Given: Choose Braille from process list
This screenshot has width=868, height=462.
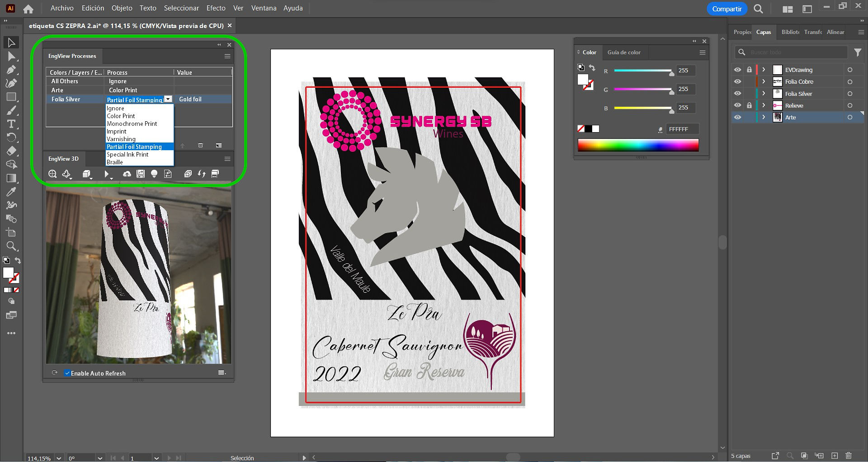Looking at the screenshot, I should click(x=140, y=162).
